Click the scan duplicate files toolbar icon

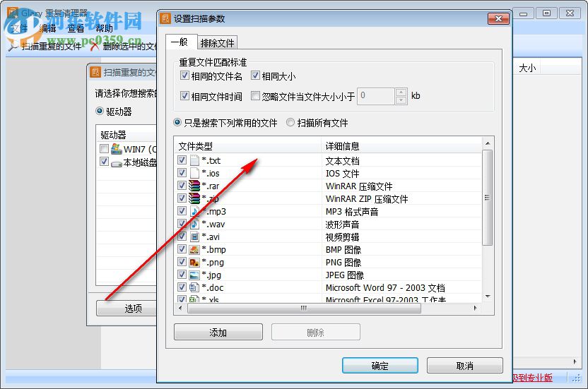click(13, 46)
